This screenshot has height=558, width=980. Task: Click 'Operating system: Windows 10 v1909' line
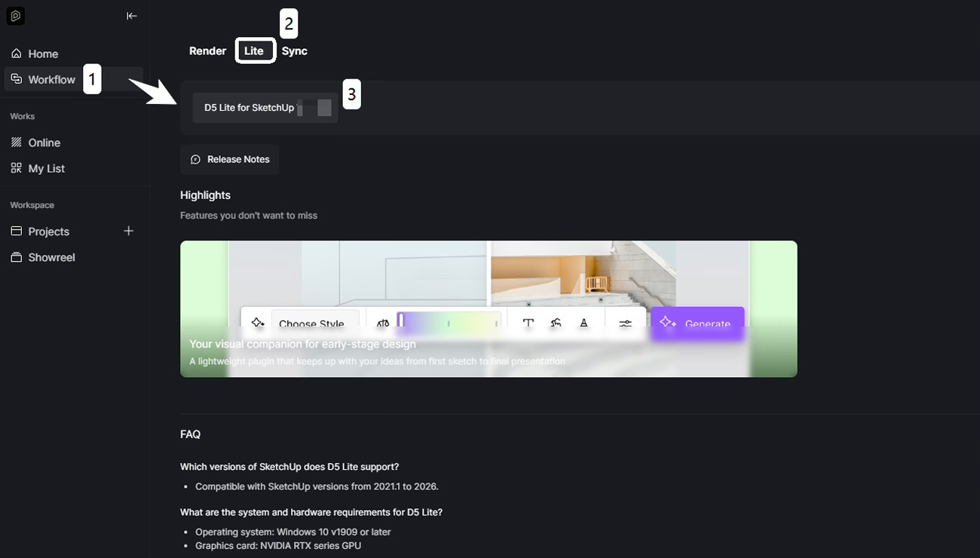(x=293, y=532)
